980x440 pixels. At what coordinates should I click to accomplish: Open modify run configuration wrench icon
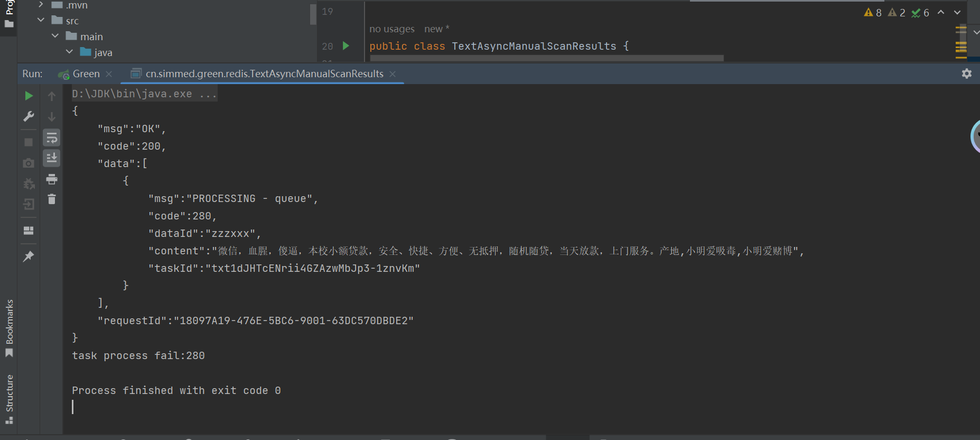click(x=29, y=116)
